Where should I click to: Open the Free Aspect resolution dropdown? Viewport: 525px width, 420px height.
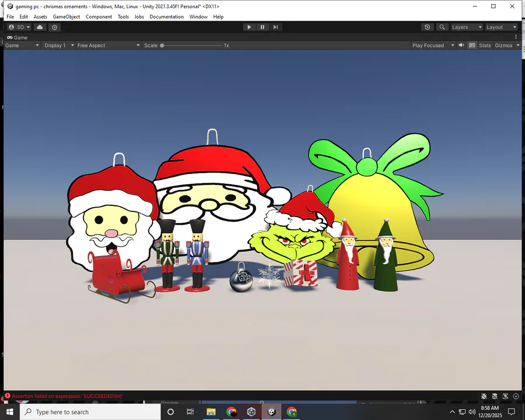108,45
